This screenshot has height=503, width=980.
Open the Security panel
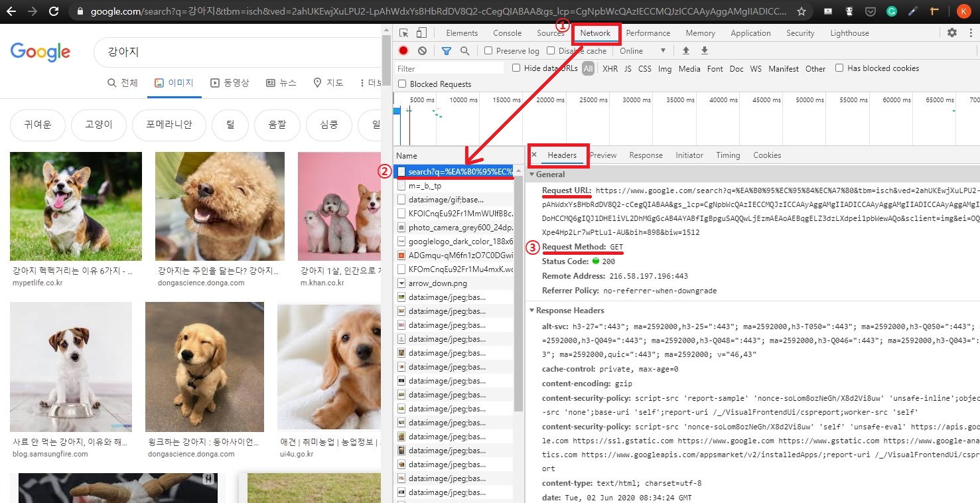(800, 33)
